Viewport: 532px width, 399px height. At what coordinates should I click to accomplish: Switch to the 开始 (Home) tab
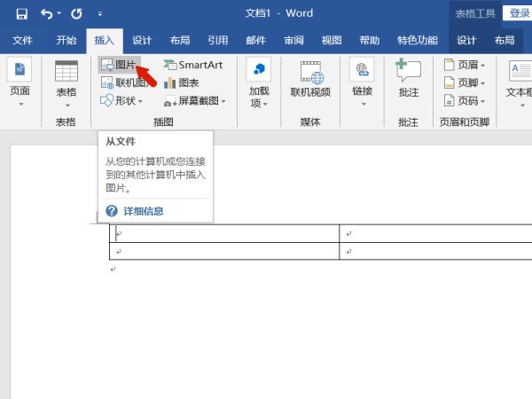click(66, 41)
